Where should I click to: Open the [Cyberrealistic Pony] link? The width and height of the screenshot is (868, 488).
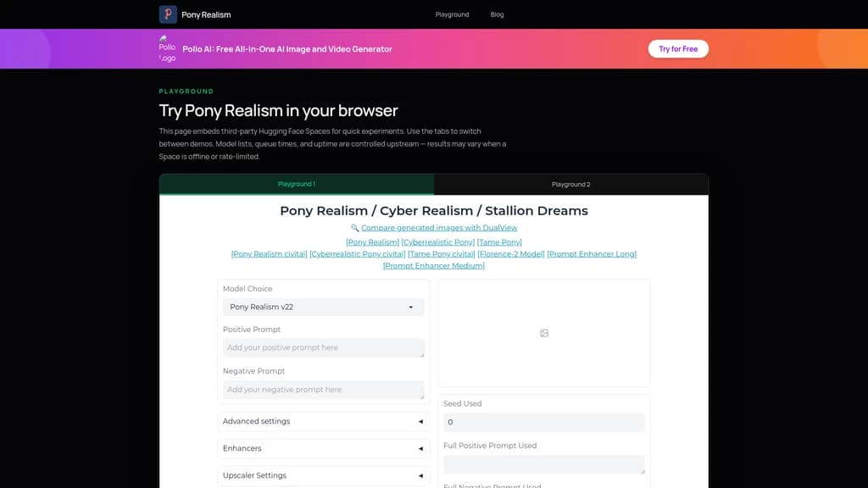[438, 242]
